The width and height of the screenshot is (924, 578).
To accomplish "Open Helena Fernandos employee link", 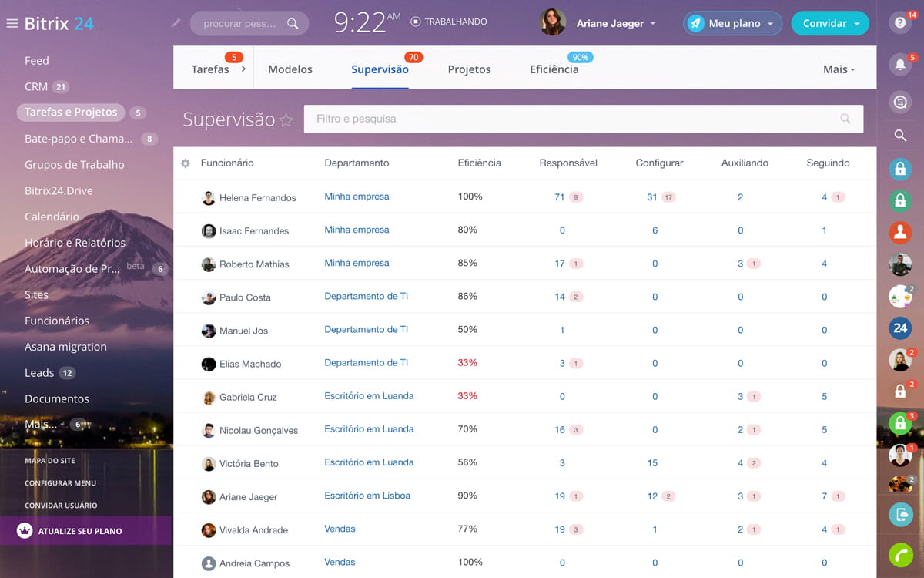I will [x=257, y=198].
